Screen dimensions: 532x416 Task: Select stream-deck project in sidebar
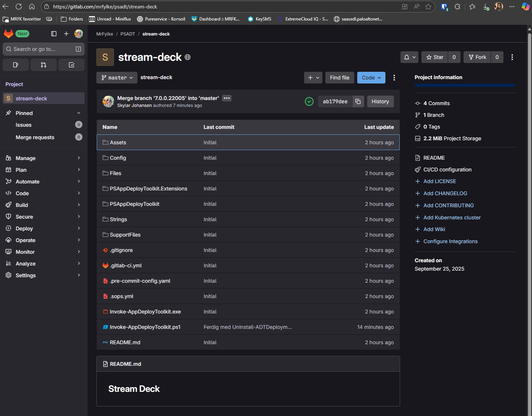click(x=44, y=98)
